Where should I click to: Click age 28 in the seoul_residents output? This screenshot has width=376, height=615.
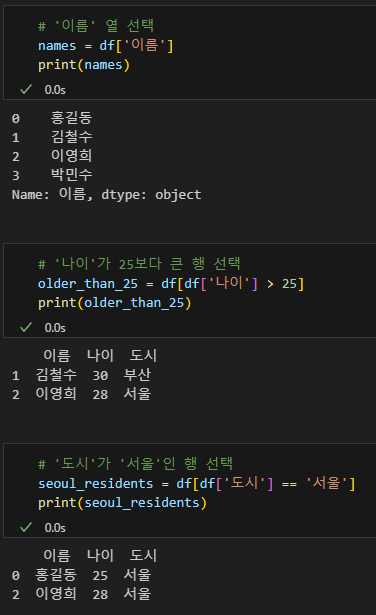click(x=100, y=594)
